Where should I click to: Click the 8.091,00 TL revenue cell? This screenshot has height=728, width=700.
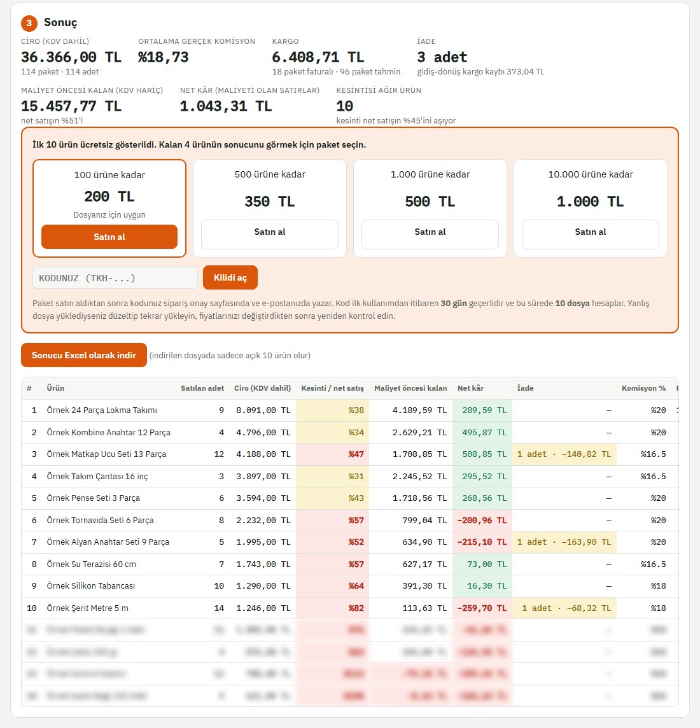pos(263,410)
